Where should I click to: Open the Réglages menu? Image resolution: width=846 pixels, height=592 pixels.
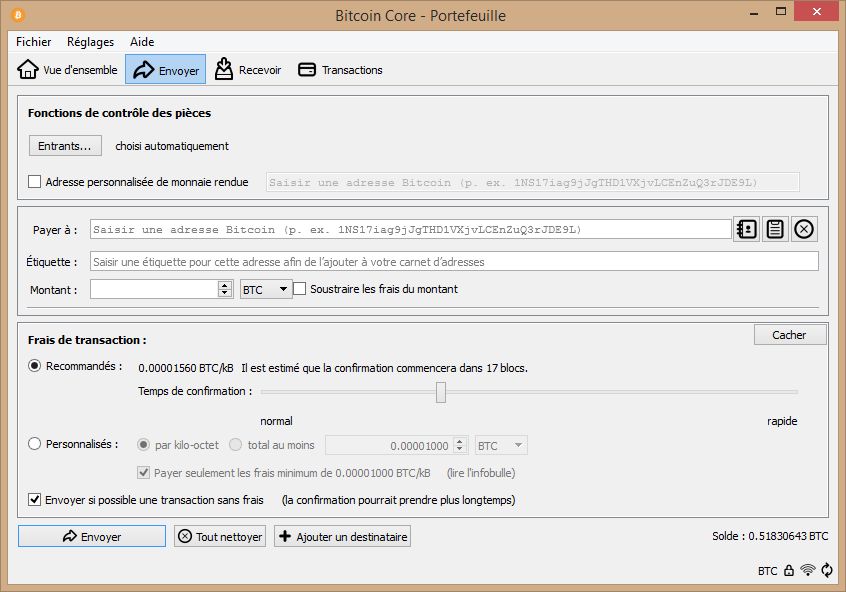tap(90, 42)
